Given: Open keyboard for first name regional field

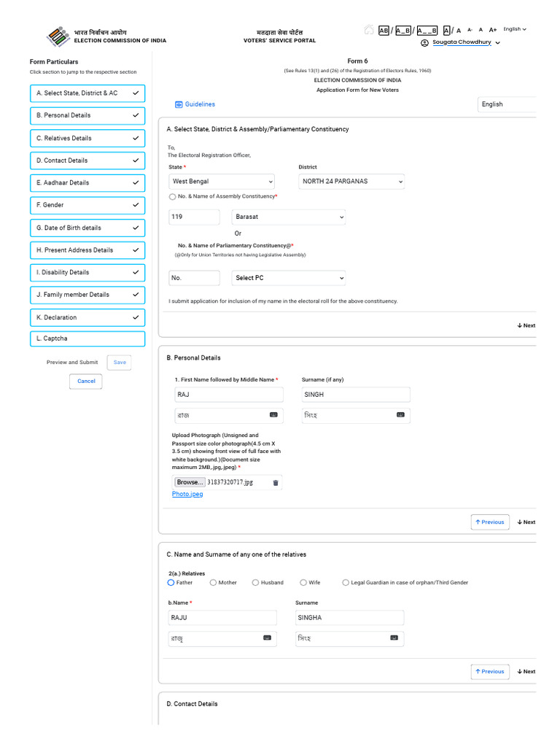Looking at the screenshot, I should coord(273,415).
